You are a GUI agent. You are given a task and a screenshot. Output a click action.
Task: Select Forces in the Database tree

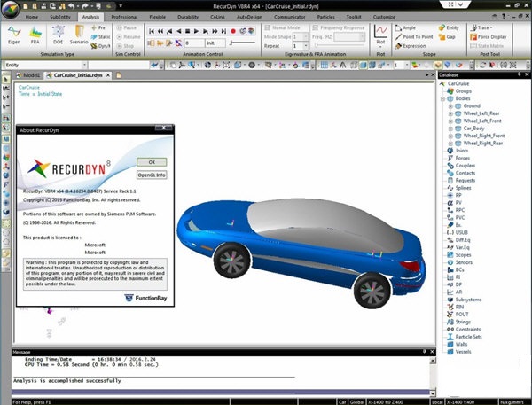coord(463,158)
